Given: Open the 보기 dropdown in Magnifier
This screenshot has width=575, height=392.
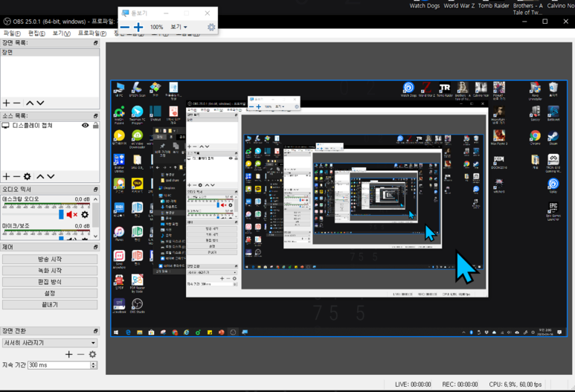Looking at the screenshot, I should (179, 27).
